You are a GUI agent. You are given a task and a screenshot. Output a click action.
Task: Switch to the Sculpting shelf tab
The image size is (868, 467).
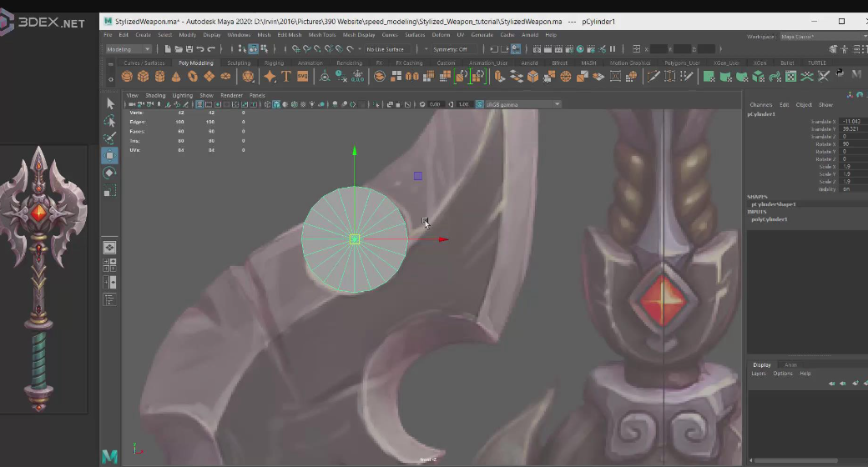pyautogui.click(x=239, y=63)
